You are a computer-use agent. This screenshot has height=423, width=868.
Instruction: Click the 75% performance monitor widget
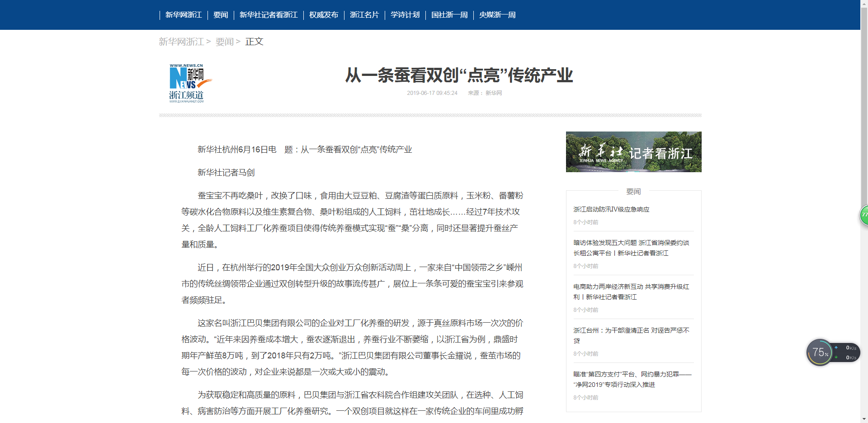click(819, 352)
